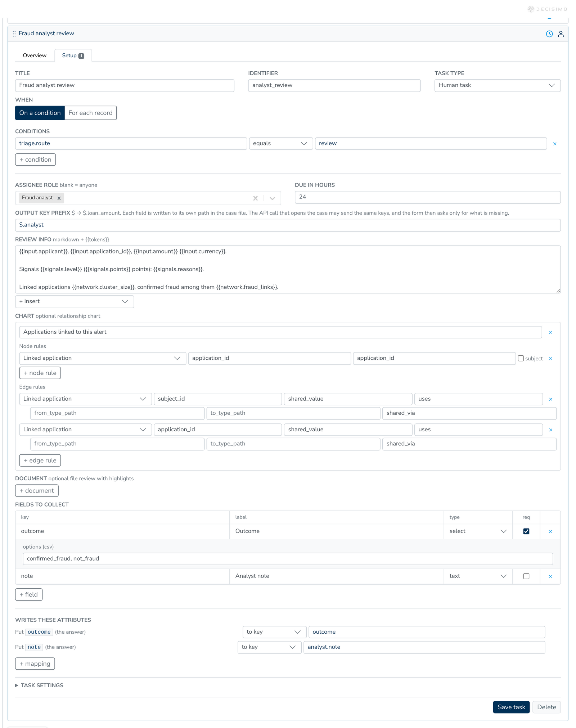Remove the Fraud analyst role tag
The image size is (576, 728).
click(x=59, y=198)
